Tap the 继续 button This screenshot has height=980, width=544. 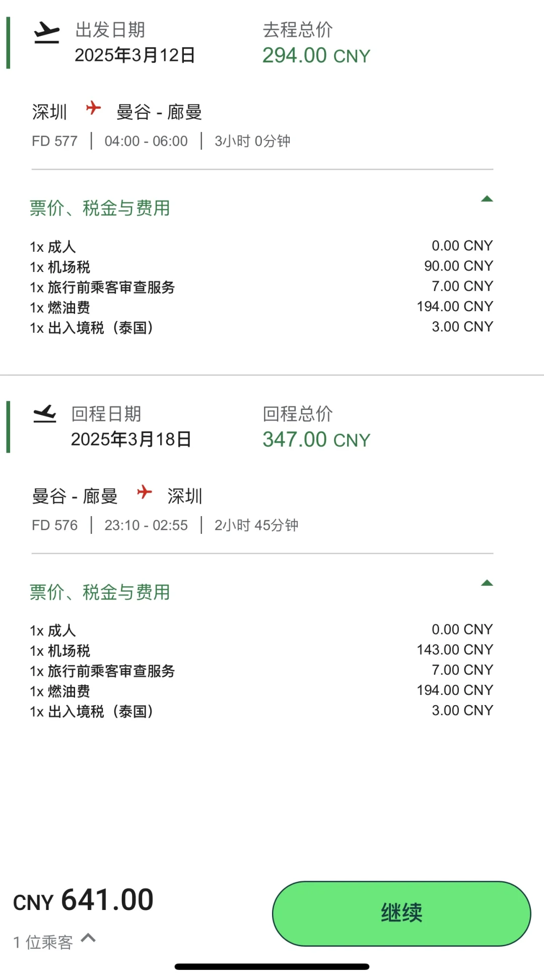click(x=401, y=914)
